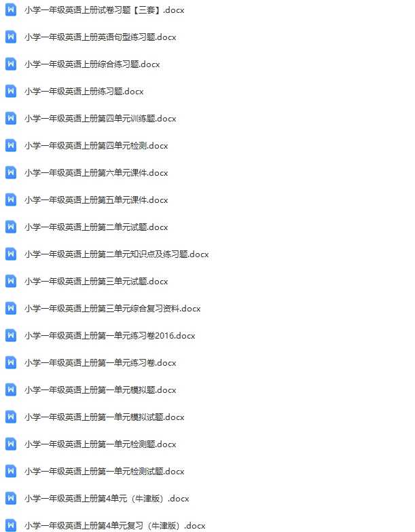
Task: Open 第4单元（牛津版）.docx file
Action: (x=107, y=498)
